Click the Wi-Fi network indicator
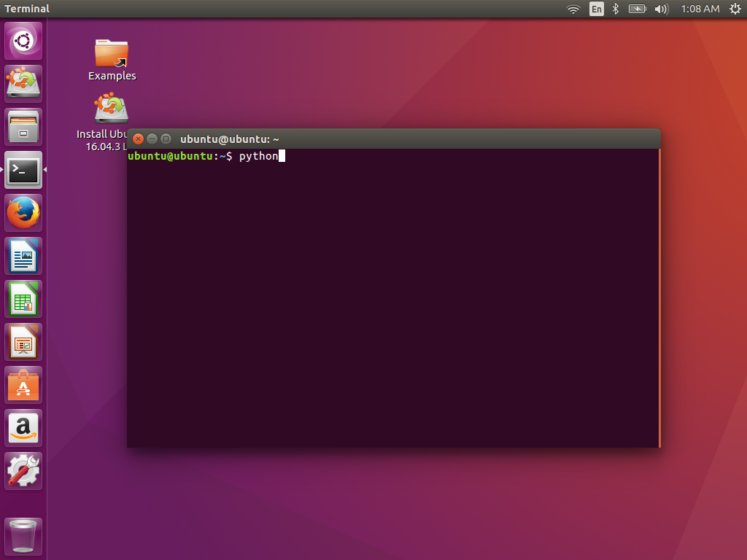The image size is (747, 560). [x=573, y=9]
